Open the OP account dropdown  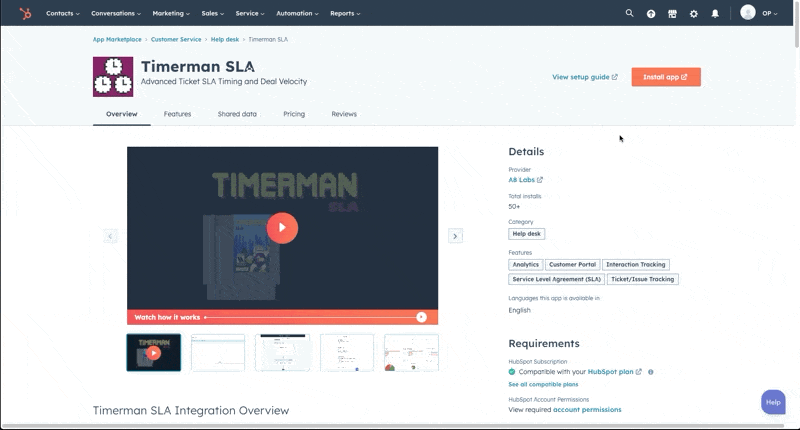(770, 13)
